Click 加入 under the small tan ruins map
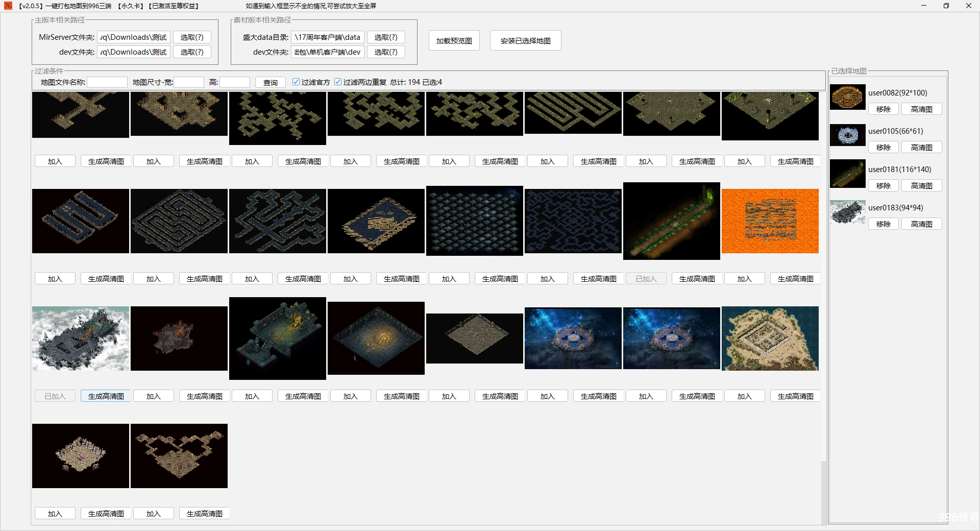Viewport: 980px width, 531px height. coord(55,514)
